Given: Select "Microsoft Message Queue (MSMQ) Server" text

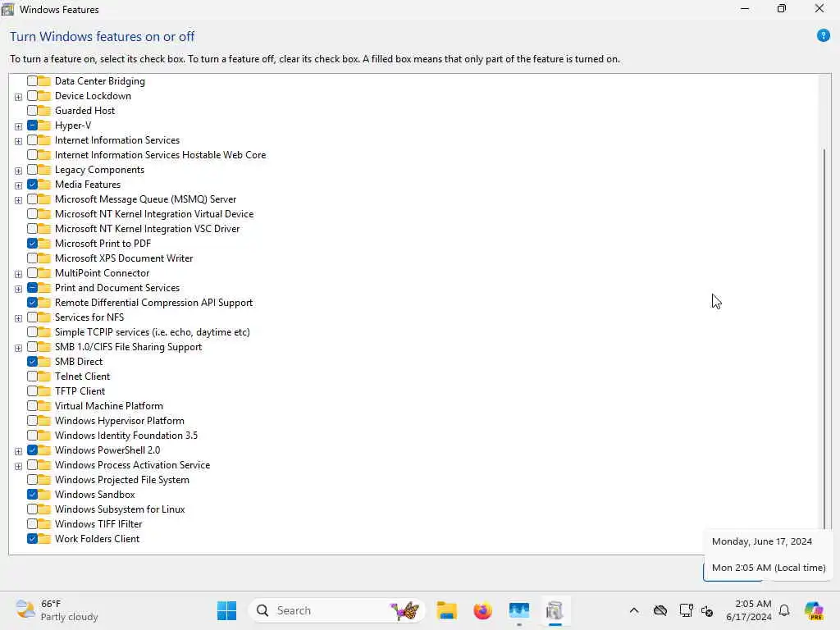Looking at the screenshot, I should (x=145, y=199).
